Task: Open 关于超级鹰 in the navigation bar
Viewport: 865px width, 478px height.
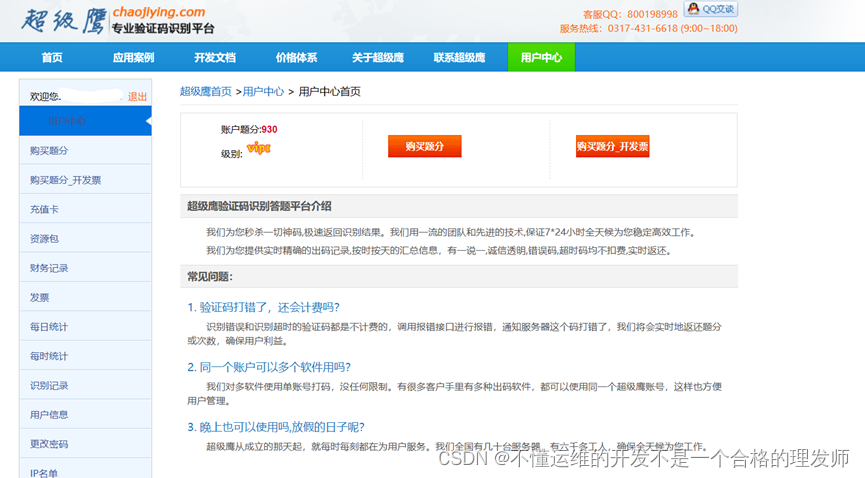Action: 378,57
